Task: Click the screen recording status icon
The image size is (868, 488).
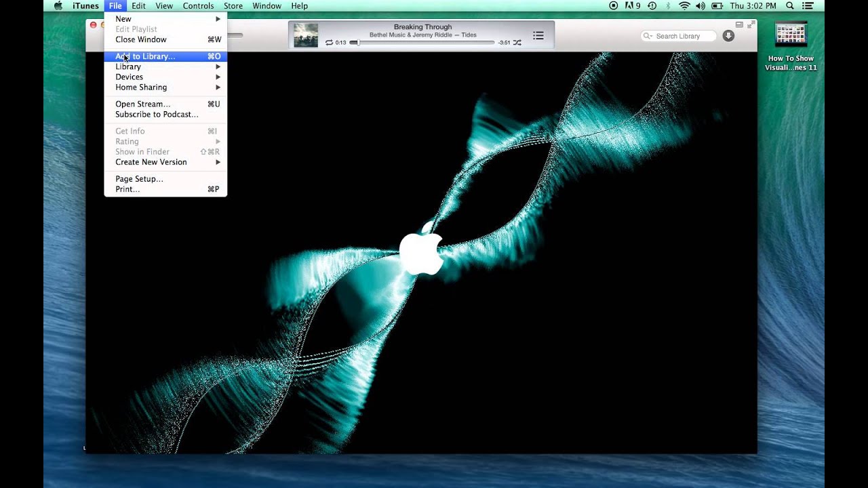Action: [x=614, y=6]
